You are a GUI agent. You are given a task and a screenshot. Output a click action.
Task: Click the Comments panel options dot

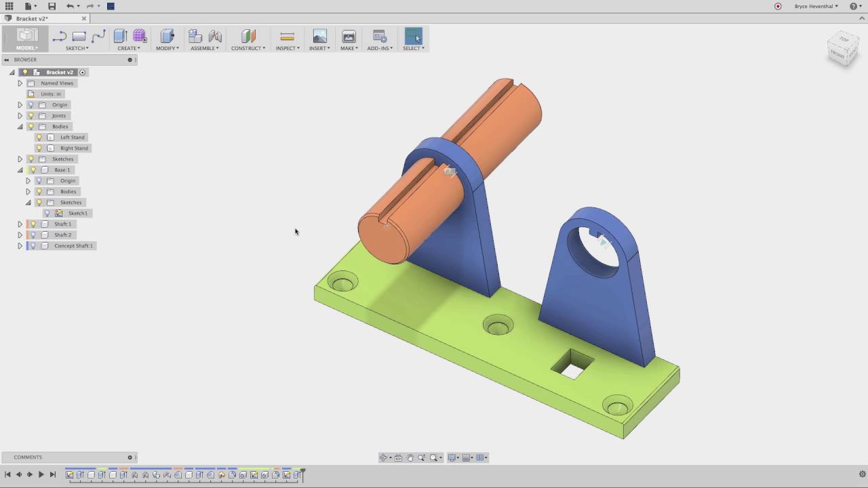[130, 457]
